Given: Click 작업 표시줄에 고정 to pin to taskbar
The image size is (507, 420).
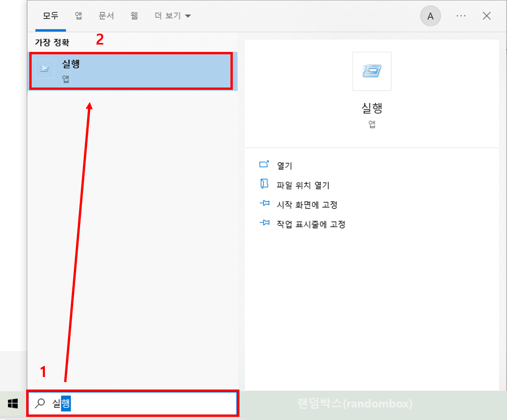Looking at the screenshot, I should pyautogui.click(x=311, y=223).
